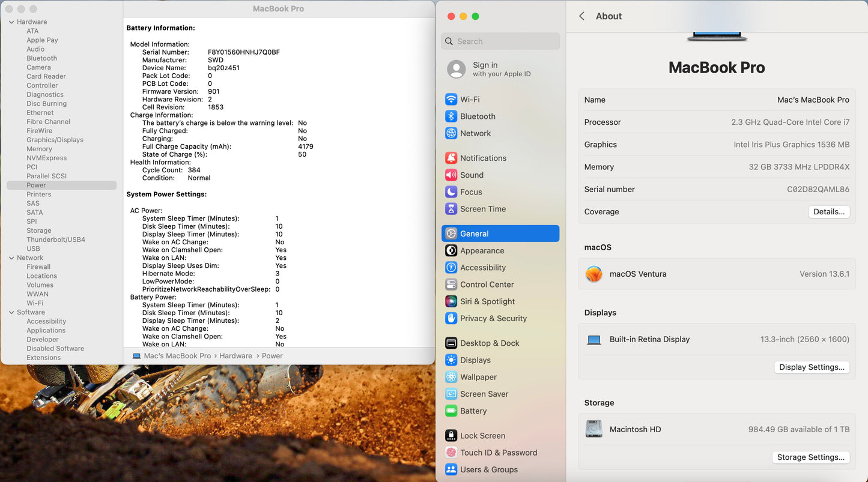This screenshot has width=868, height=482.
Task: Click the Screen Time hourglass icon
Action: pos(451,209)
